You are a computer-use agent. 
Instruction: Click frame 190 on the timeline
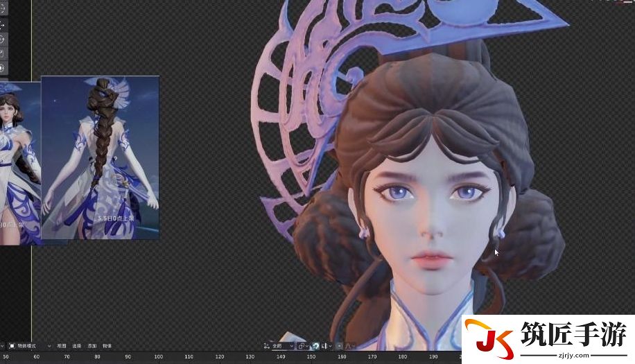click(x=433, y=356)
